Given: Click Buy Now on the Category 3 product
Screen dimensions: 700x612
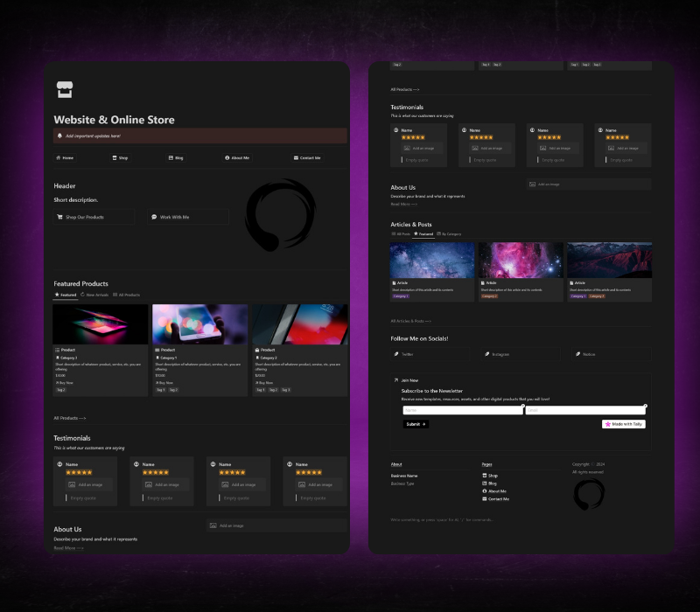Looking at the screenshot, I should click(64, 383).
